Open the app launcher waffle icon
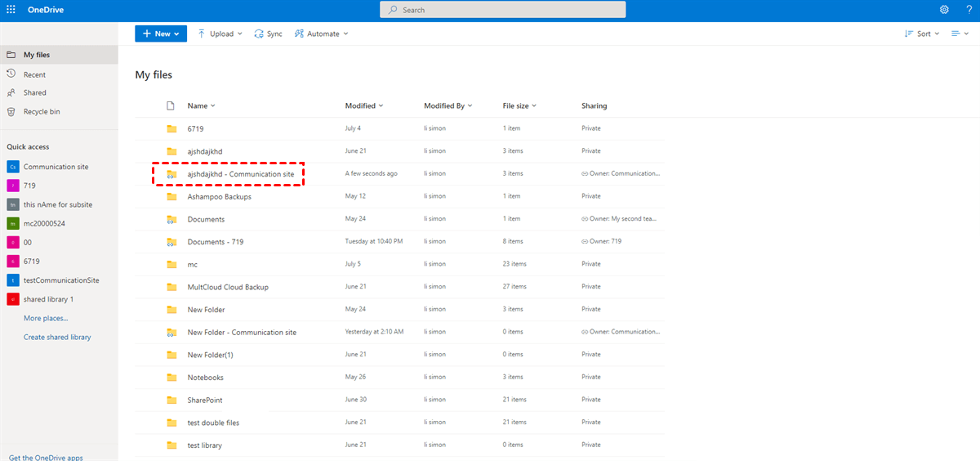This screenshot has height=461, width=980. pos(11,10)
